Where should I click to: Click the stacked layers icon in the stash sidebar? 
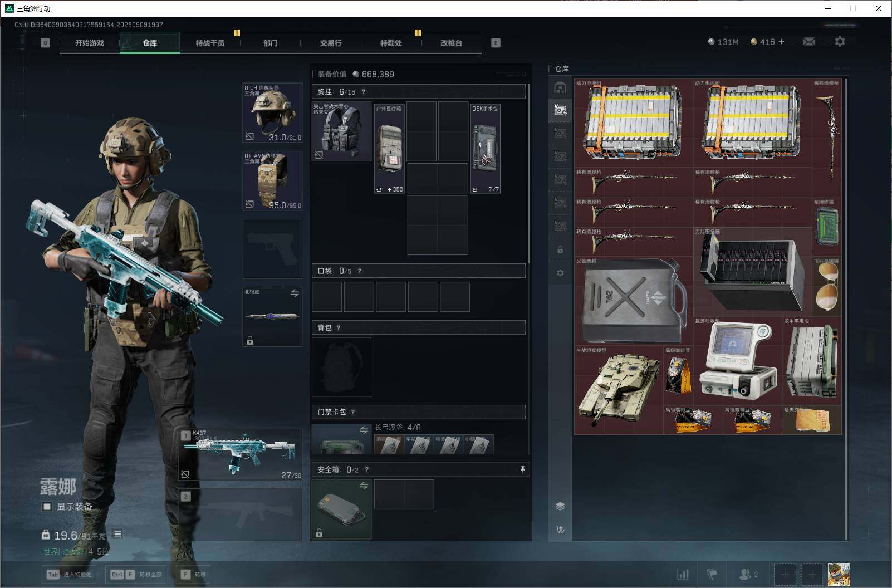click(560, 506)
